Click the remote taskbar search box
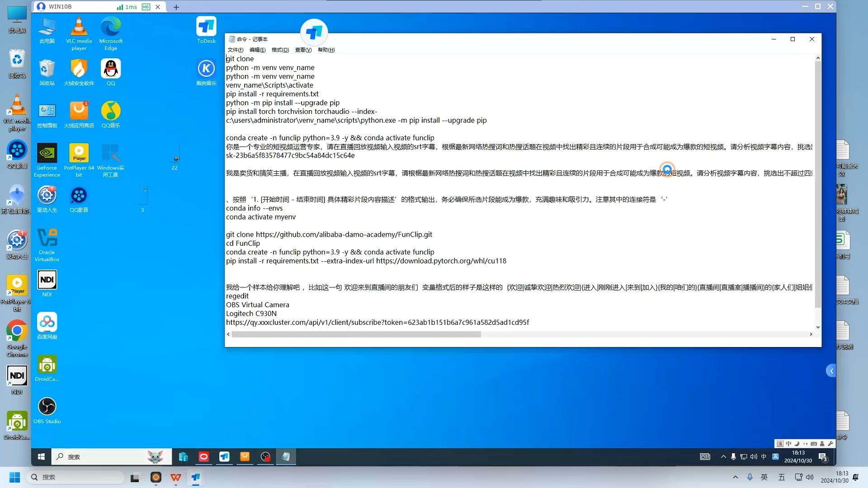Image resolution: width=868 pixels, height=488 pixels. pyautogui.click(x=112, y=457)
